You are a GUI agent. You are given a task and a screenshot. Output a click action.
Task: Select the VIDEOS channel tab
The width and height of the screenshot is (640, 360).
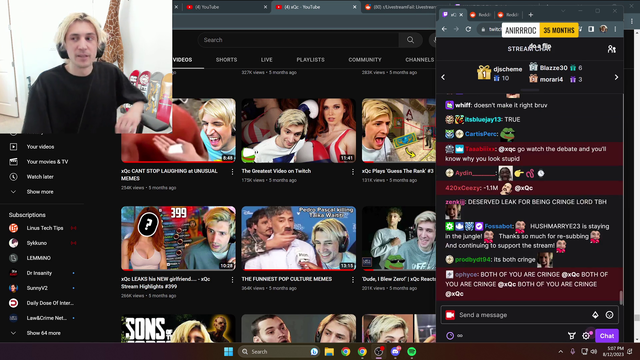coord(182,60)
